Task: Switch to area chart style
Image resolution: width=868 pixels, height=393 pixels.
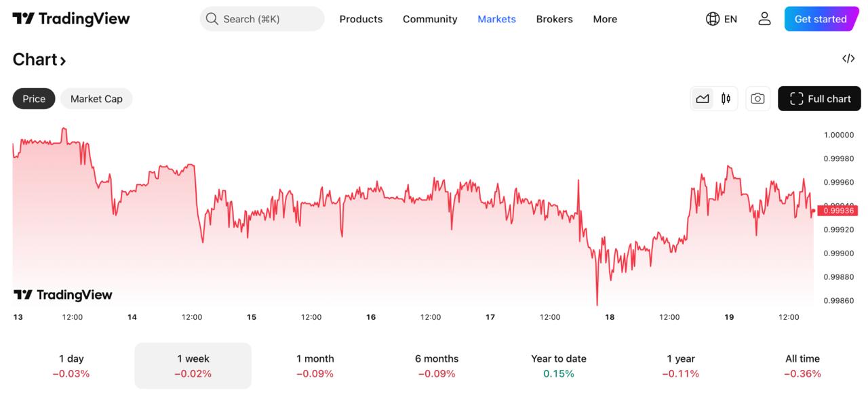Action: coord(703,99)
